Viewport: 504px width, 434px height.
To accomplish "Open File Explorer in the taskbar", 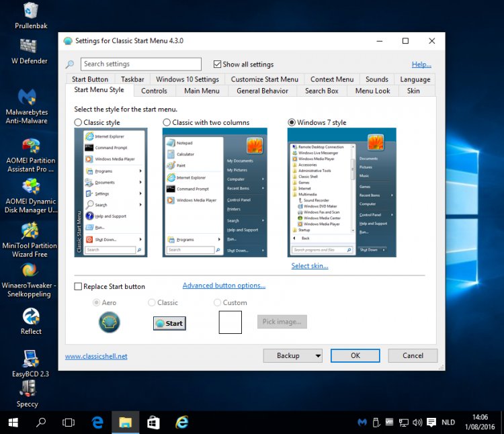I will [x=125, y=423].
